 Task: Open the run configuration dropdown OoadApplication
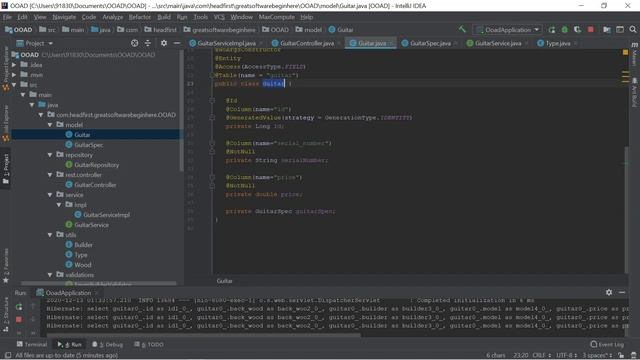pyautogui.click(x=508, y=30)
